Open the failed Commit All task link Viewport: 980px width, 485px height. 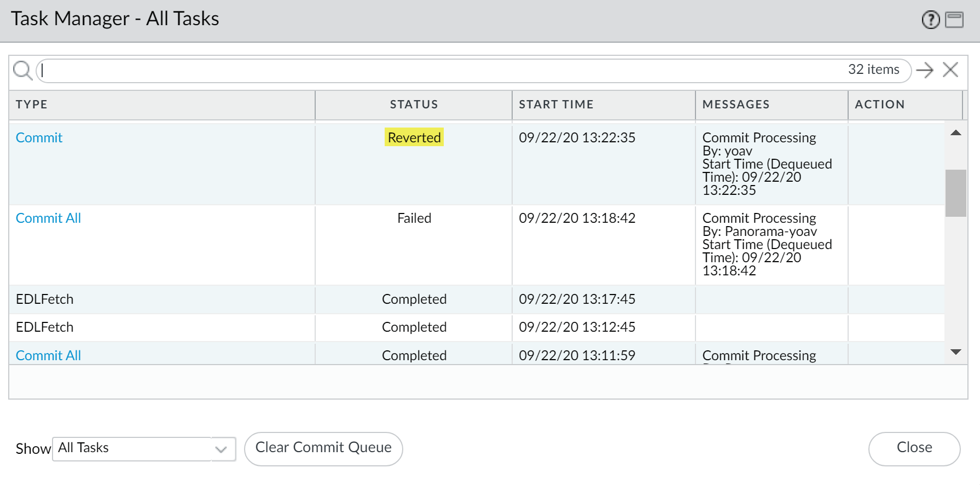48,218
